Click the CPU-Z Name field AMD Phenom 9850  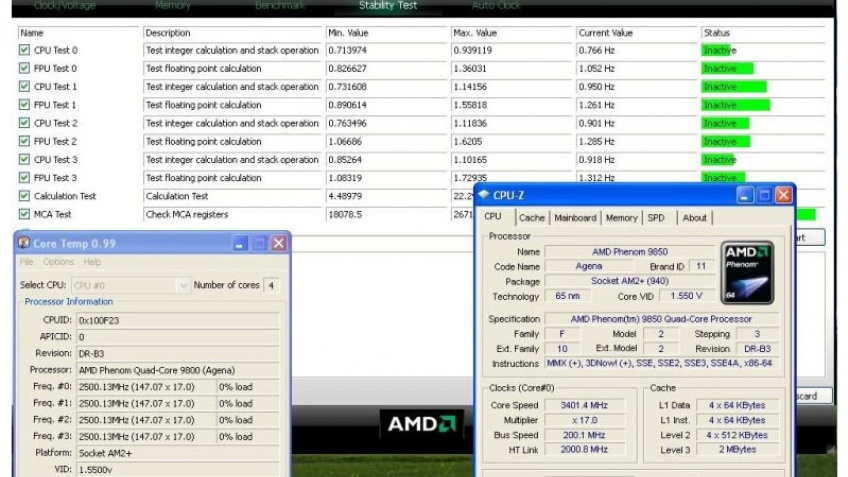point(630,251)
